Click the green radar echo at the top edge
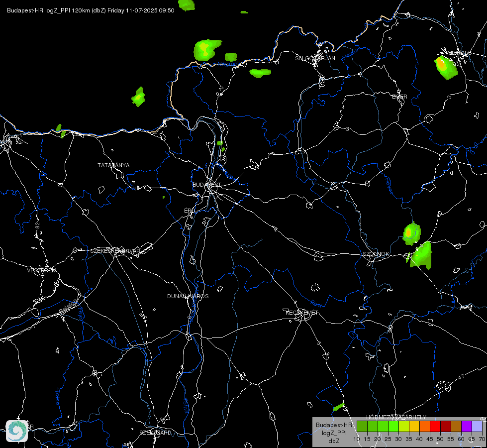487x448 pixels. click(x=187, y=5)
